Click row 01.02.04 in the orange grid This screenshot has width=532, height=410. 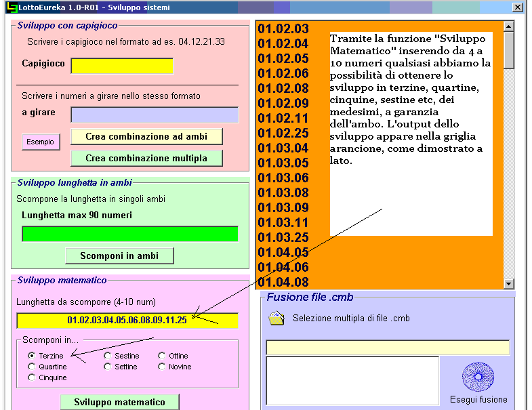[283, 43]
